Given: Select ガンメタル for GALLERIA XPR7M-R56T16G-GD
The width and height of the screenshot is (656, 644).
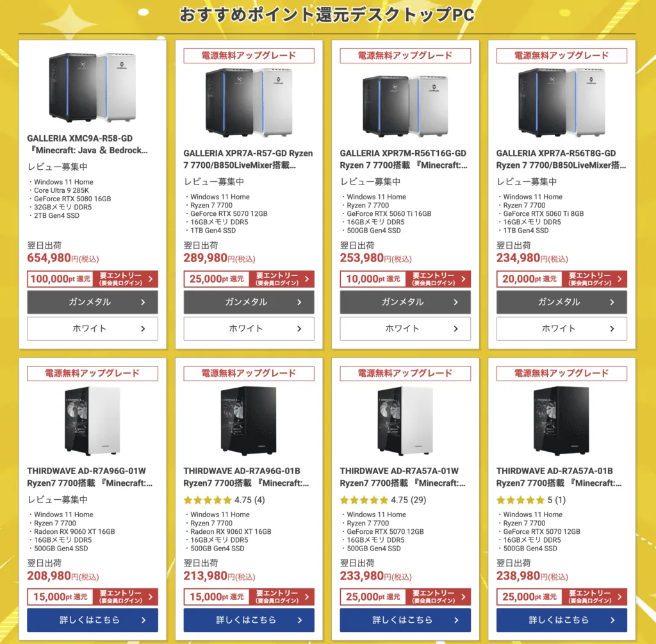Looking at the screenshot, I should (x=405, y=302).
